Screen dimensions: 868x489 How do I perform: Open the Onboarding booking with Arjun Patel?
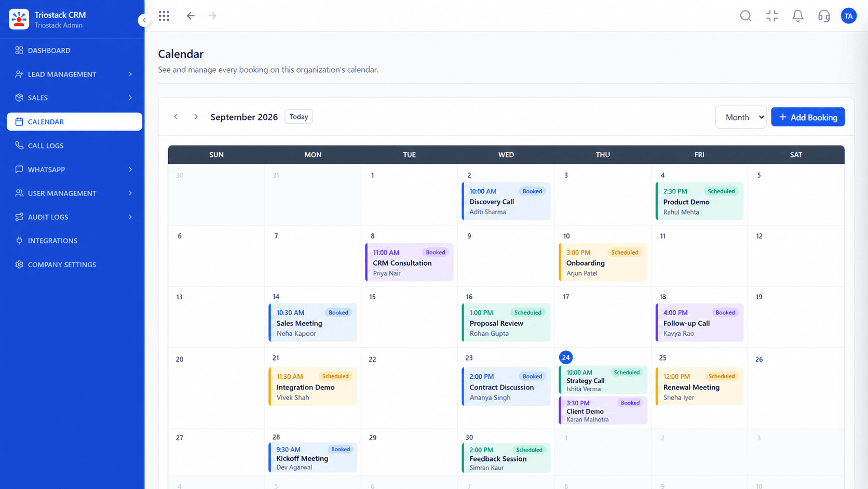(603, 262)
